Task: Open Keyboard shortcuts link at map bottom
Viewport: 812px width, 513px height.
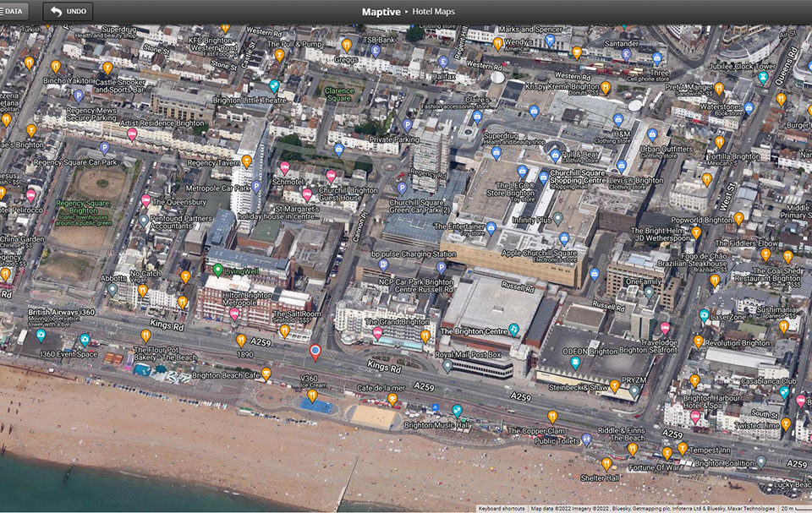Action: coord(502,509)
